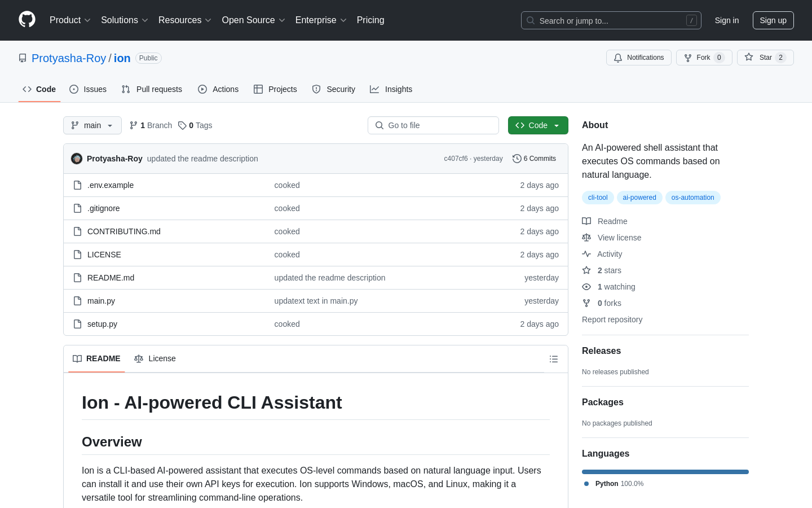Screen dimensions: 812x508
Task: Expand the Resources menu
Action: (x=185, y=20)
